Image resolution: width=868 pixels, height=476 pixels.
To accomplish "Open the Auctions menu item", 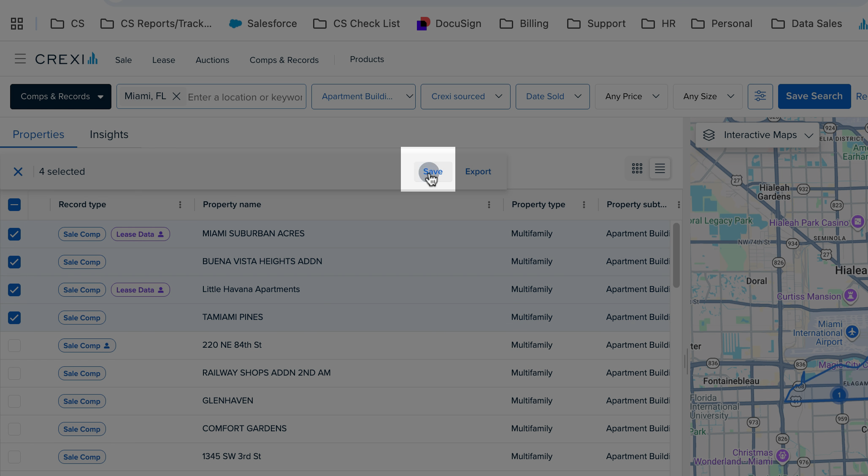I will 212,60.
